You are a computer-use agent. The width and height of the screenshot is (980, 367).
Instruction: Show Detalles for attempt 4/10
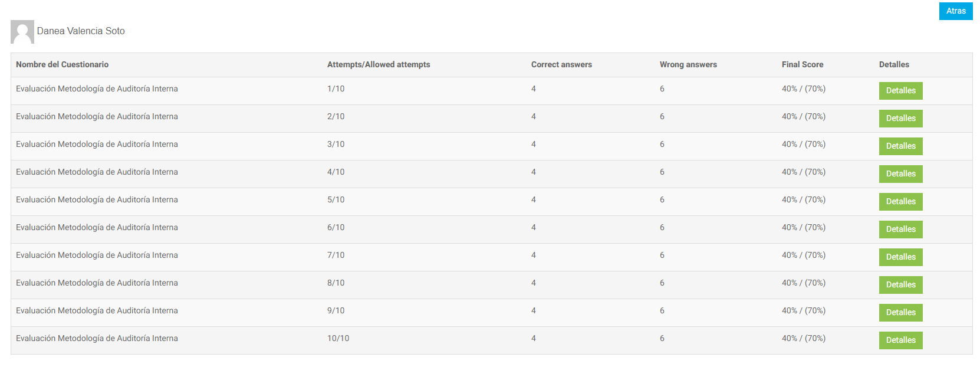pos(900,174)
